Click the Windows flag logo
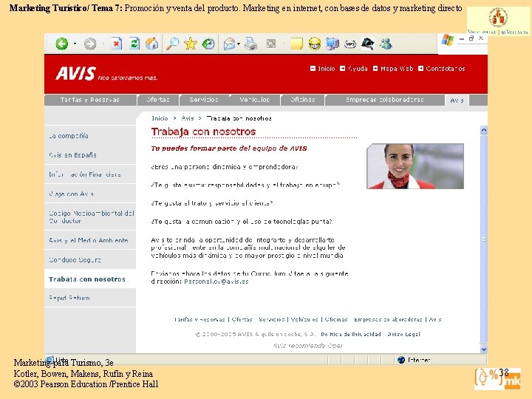The width and height of the screenshot is (532, 399). [x=448, y=41]
